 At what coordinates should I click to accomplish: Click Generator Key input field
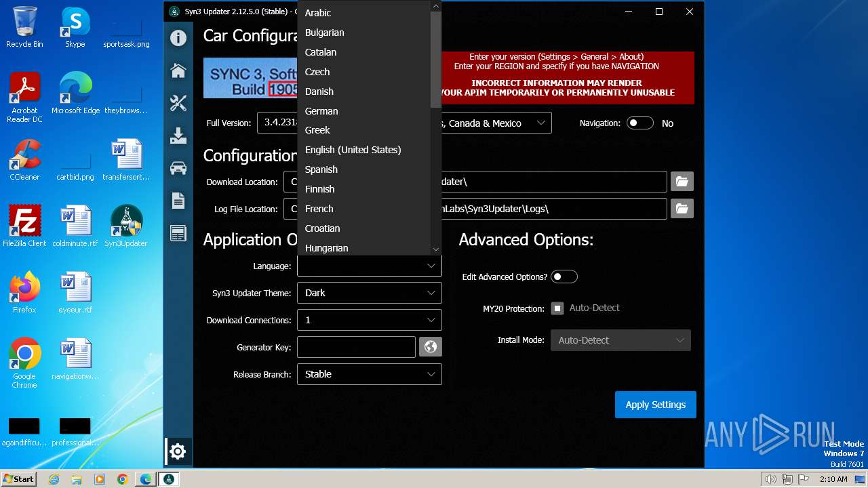[x=356, y=347]
